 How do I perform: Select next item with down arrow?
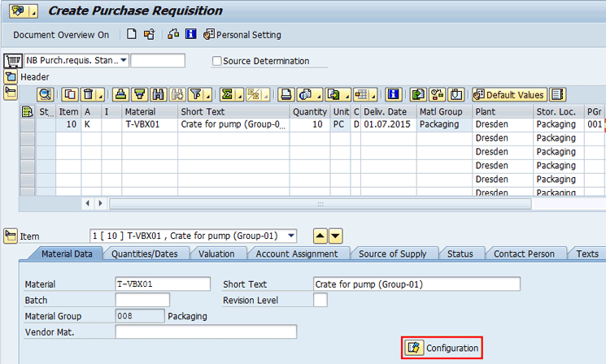pyautogui.click(x=335, y=236)
